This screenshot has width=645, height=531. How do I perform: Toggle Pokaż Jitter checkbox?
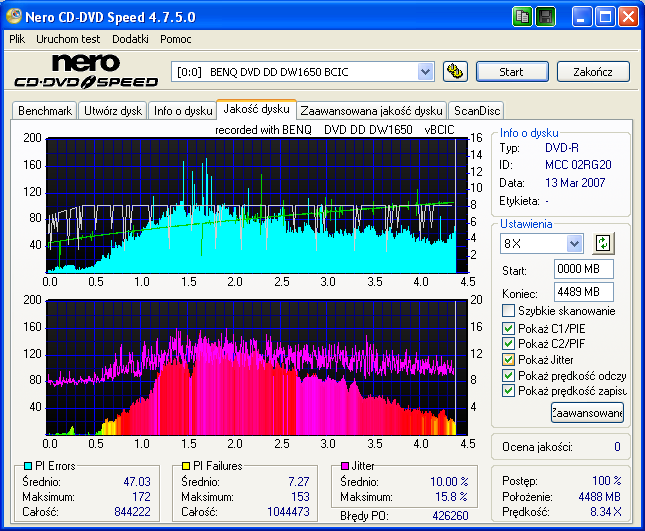coord(508,360)
